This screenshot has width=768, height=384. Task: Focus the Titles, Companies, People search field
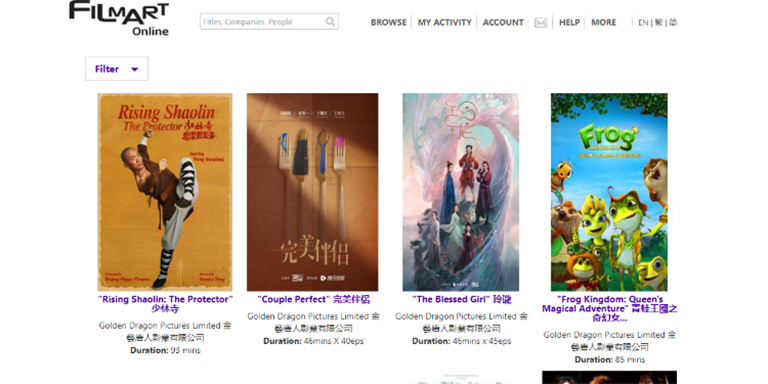(269, 22)
